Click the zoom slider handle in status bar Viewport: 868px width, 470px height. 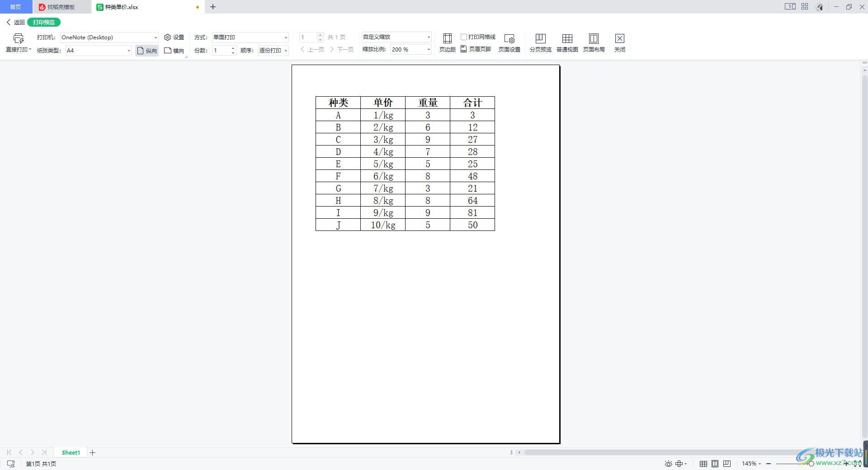pyautogui.click(x=811, y=464)
